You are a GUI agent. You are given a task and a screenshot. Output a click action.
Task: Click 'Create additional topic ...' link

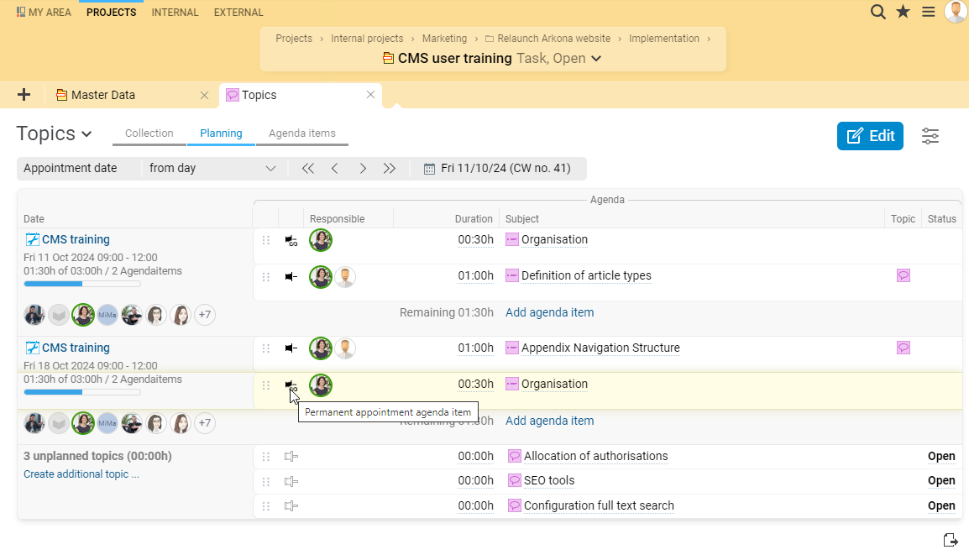pos(81,474)
